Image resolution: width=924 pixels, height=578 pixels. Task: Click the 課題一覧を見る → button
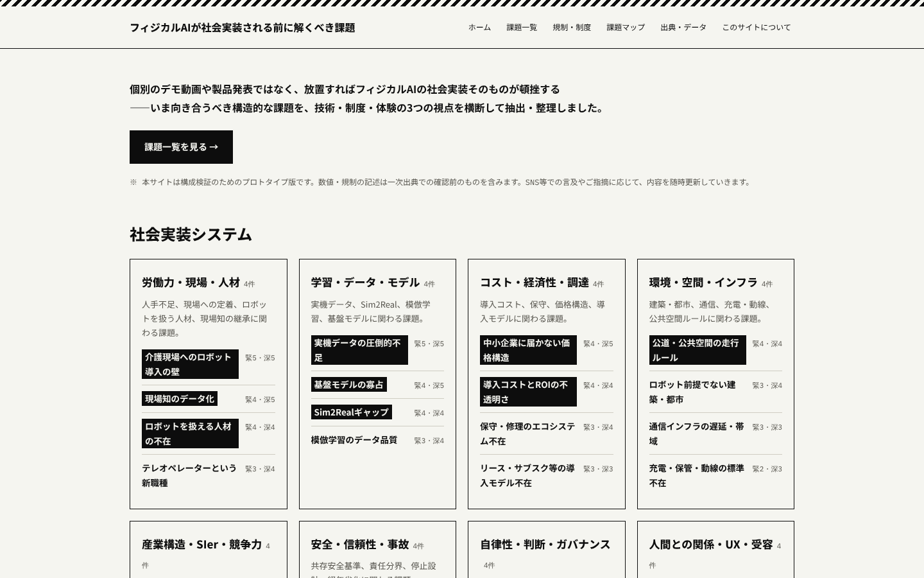point(181,147)
